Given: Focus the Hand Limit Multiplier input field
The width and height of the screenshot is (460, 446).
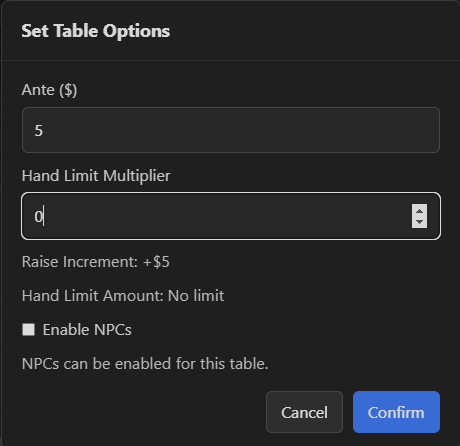Looking at the screenshot, I should click(231, 216).
